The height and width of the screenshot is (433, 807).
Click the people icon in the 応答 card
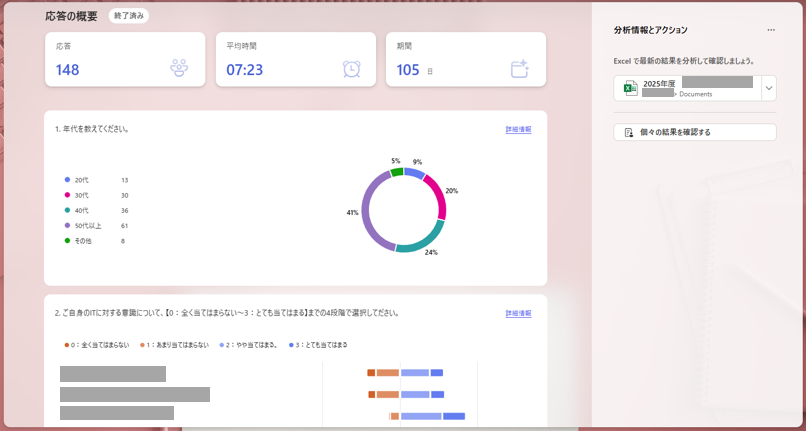[179, 68]
